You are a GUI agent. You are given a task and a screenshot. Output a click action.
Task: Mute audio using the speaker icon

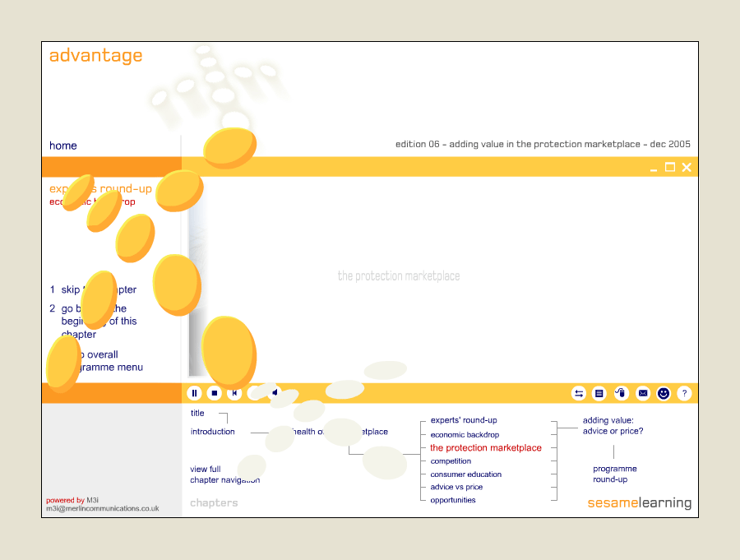[x=275, y=392]
